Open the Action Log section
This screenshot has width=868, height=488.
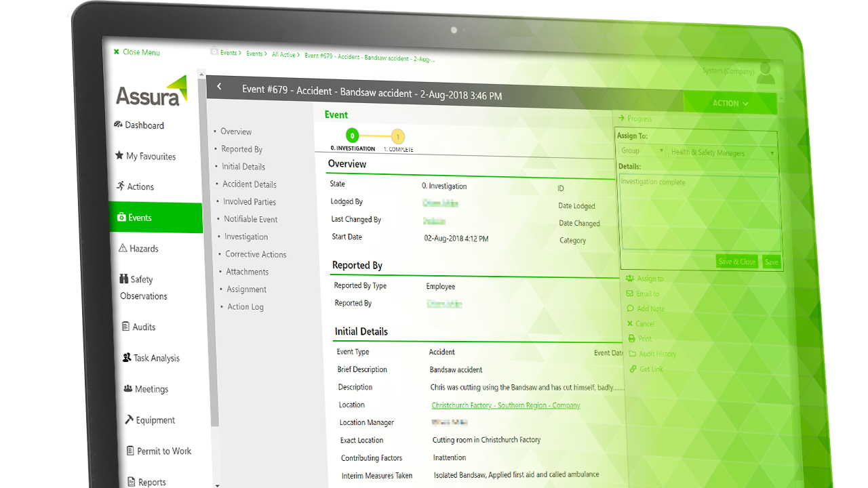245,307
